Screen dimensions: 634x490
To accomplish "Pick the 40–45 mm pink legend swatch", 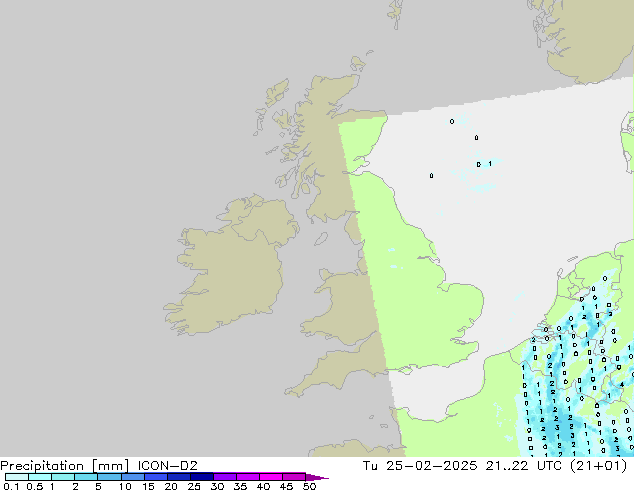I will 271,477.
